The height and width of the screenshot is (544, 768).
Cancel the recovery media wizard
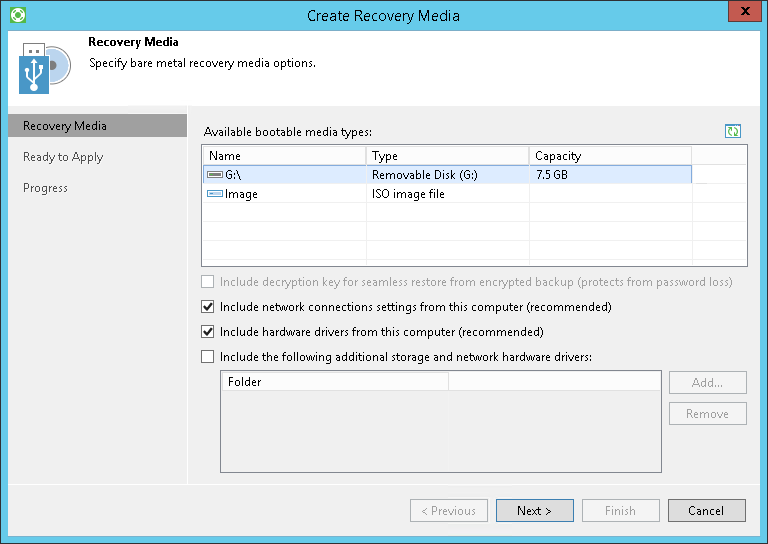706,510
